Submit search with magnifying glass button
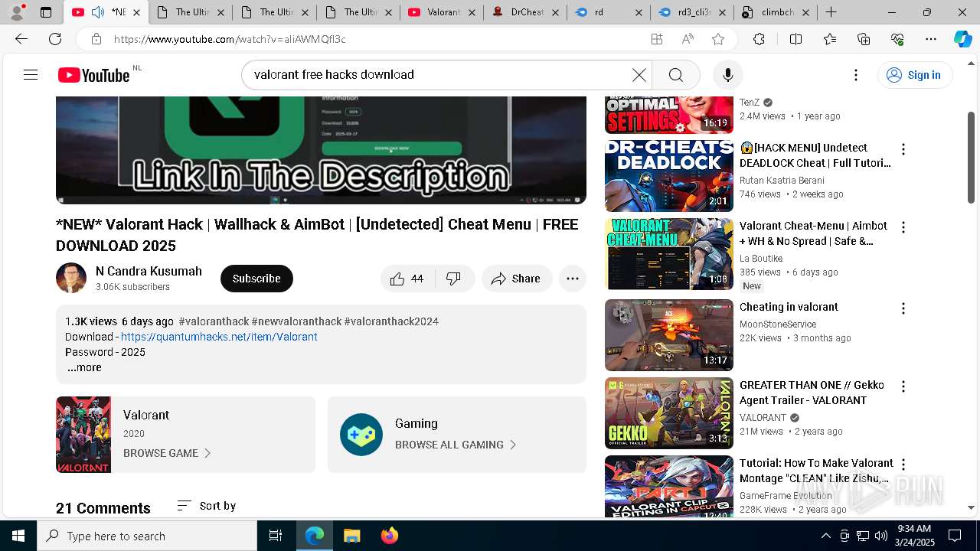Screen dimensions: 980x551 (676, 75)
